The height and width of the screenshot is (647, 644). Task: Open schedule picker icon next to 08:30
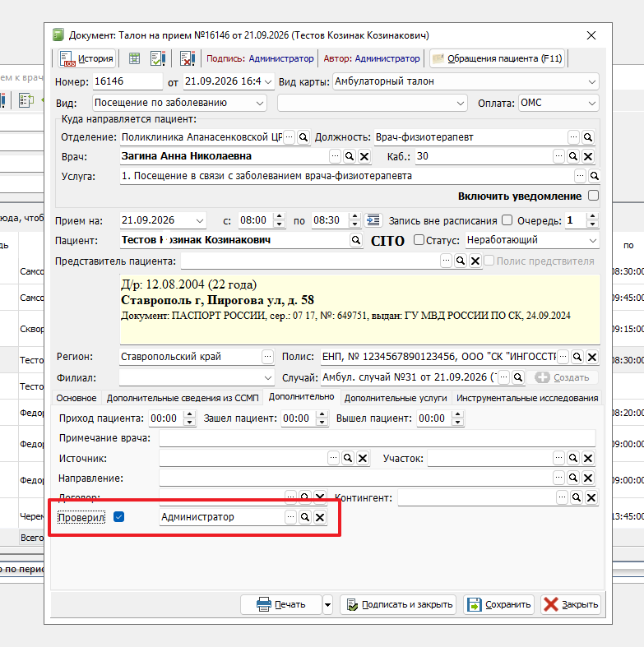[373, 220]
